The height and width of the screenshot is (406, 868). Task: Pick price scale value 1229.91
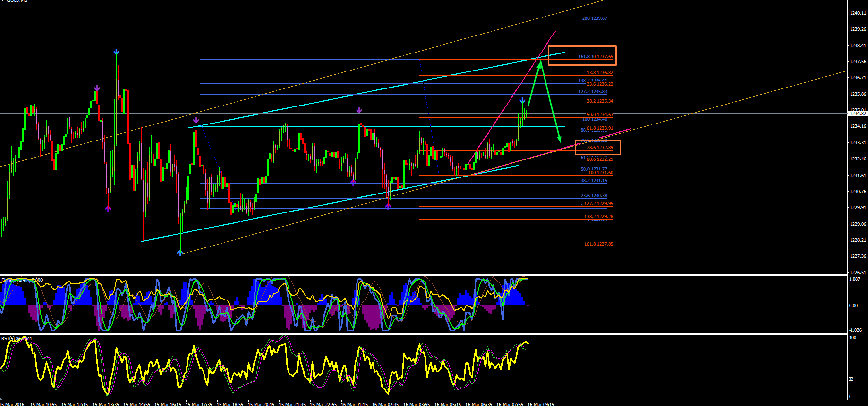coord(858,208)
